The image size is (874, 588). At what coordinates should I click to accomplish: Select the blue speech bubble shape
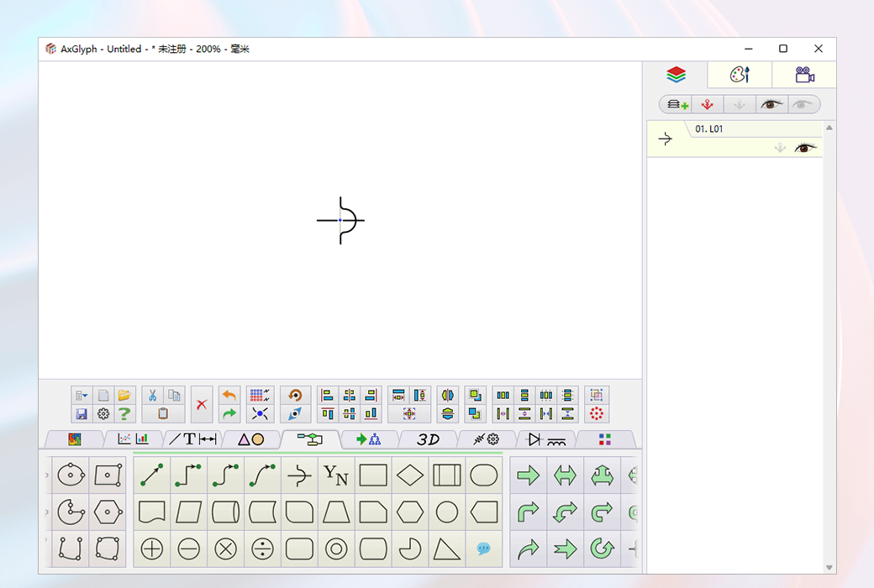483,549
